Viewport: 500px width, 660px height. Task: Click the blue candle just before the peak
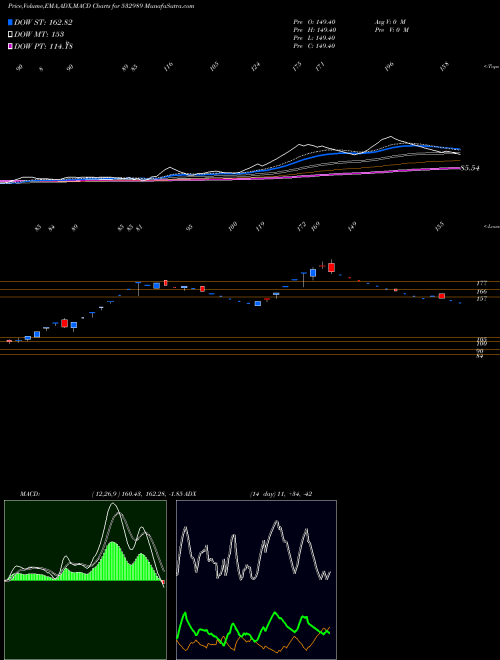313,273
